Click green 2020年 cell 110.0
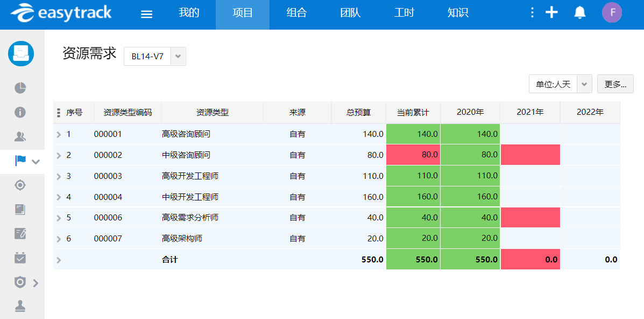The height and width of the screenshot is (319, 644). tap(470, 176)
